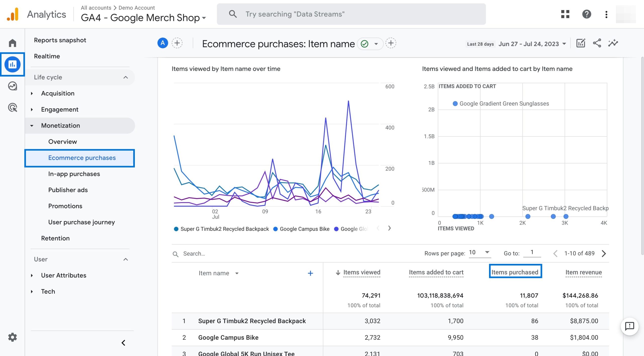Click Google Campus Bike table row
This screenshot has width=644, height=356.
(x=390, y=337)
